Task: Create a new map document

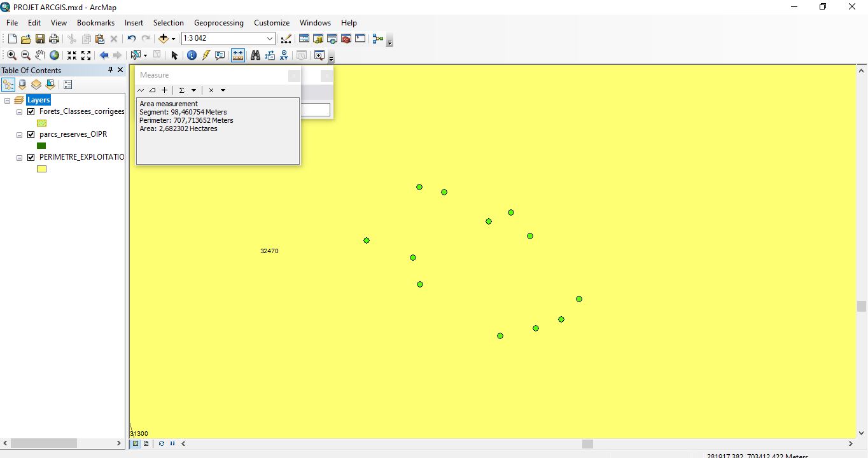Action: point(12,39)
